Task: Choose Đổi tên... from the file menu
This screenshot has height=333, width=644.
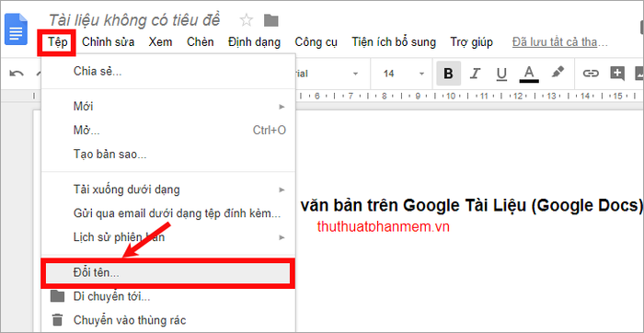Action: tap(168, 273)
